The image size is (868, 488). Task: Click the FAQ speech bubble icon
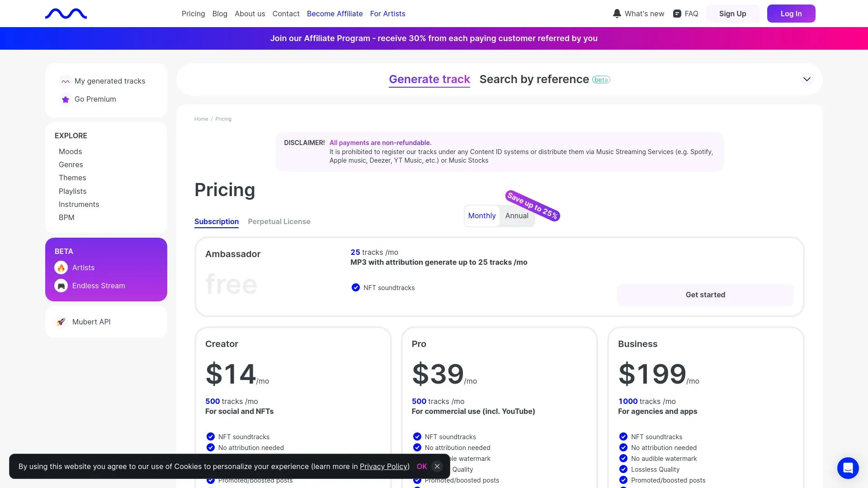[676, 14]
